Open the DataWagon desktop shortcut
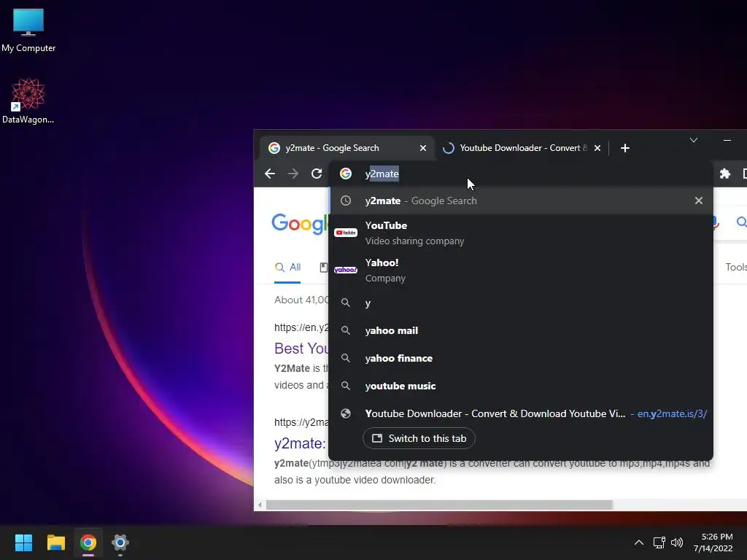Image resolution: width=747 pixels, height=560 pixels. pos(28,101)
